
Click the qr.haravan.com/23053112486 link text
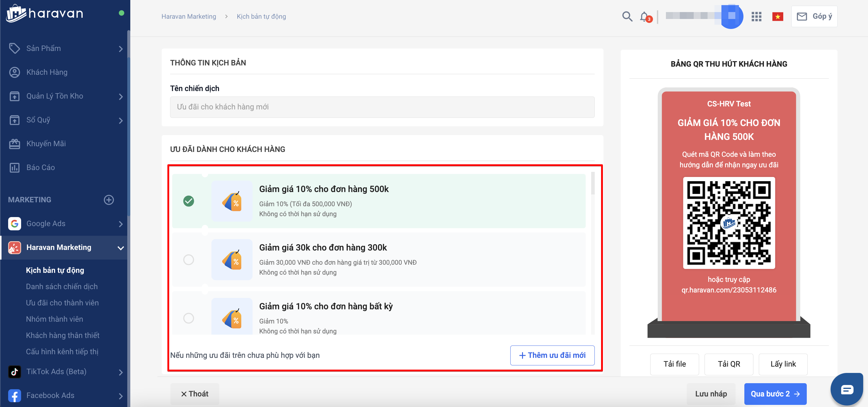tap(729, 290)
